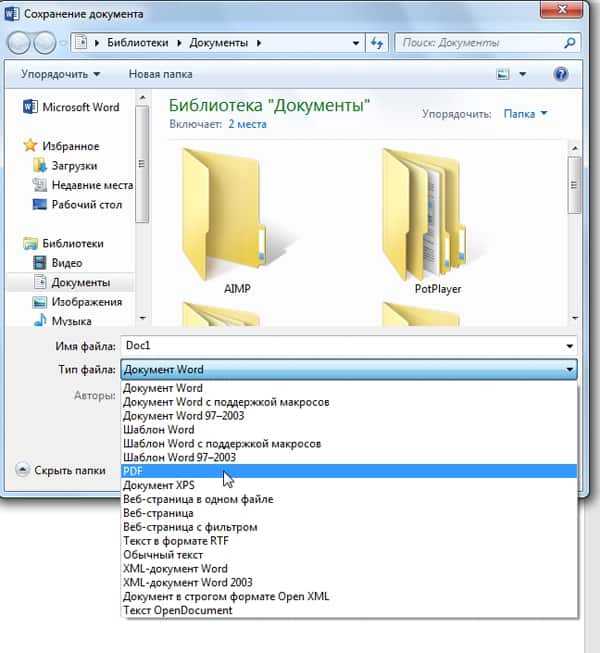Click the change view icon
Screen dimensions: 600x653
[503, 74]
